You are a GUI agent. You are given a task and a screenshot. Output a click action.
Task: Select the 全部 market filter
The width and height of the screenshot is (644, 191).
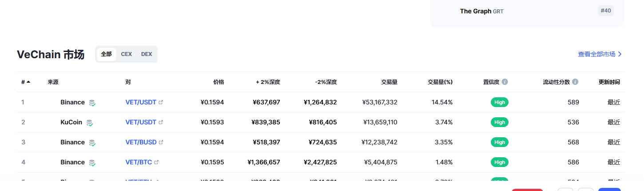[107, 54]
